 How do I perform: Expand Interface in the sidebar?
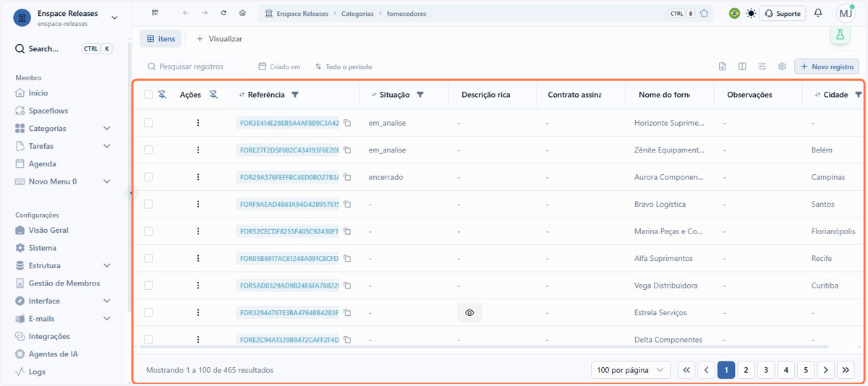[107, 301]
